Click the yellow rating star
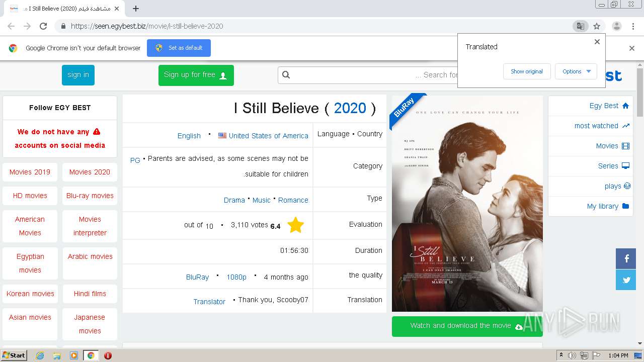The image size is (644, 362). click(295, 225)
